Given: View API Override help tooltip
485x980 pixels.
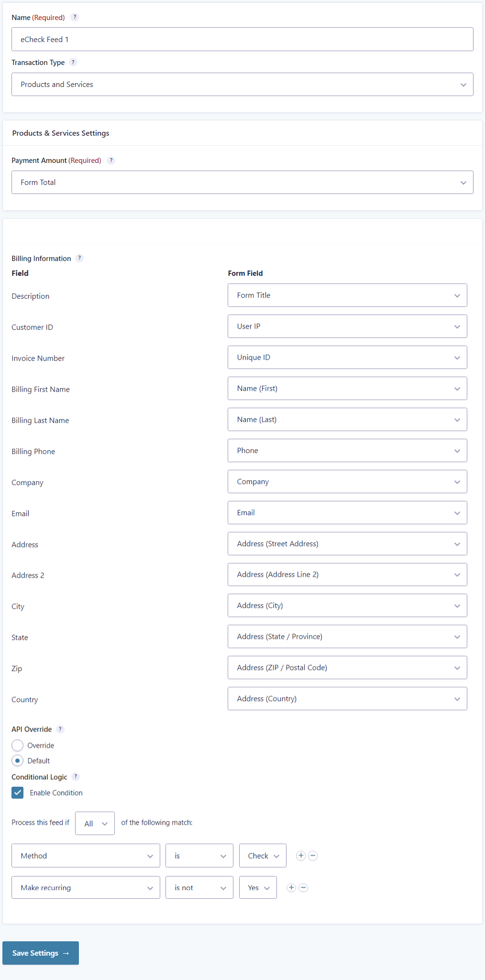Looking at the screenshot, I should [x=60, y=729].
